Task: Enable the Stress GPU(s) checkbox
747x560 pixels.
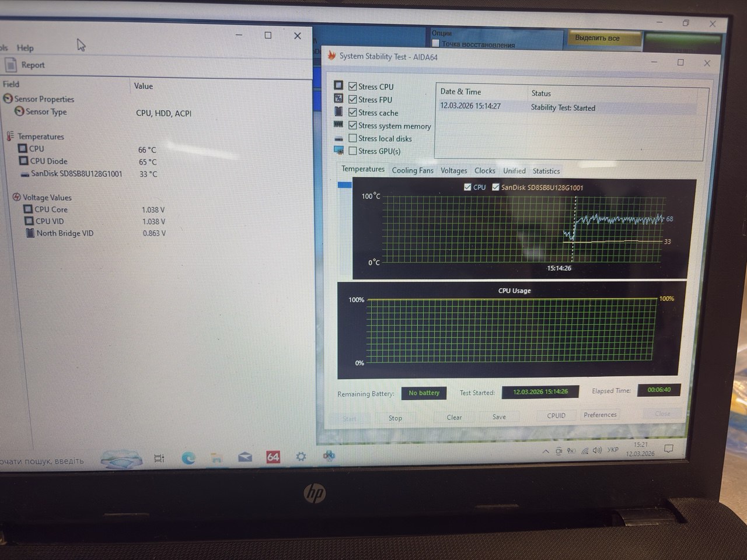Action: coord(352,151)
